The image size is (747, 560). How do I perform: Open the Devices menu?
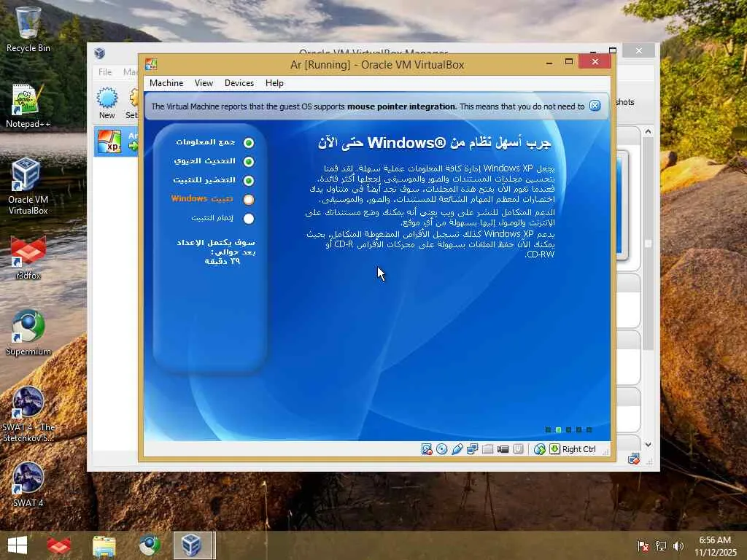239,83
